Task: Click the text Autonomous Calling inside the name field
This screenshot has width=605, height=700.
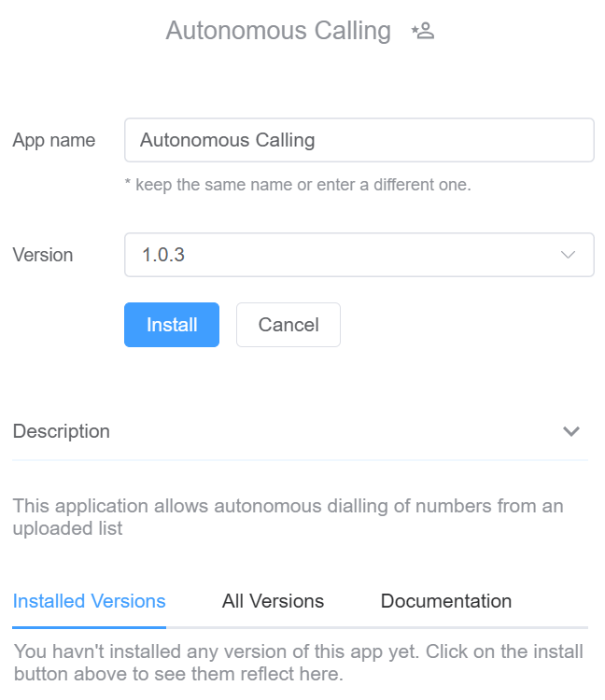Action: (x=227, y=140)
